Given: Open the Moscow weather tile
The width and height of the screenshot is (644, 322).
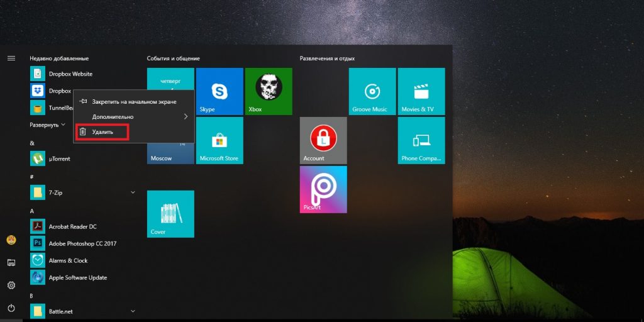Looking at the screenshot, I should click(170, 153).
